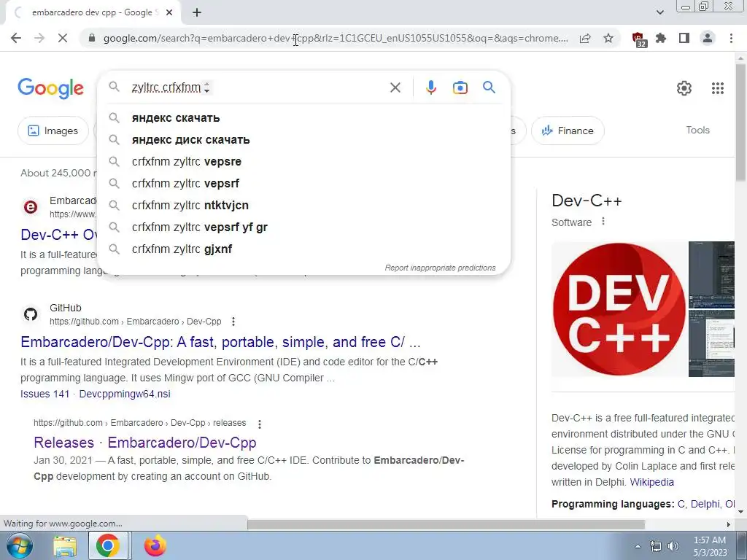This screenshot has height=560, width=747.
Task: Open 'Embarcadero/Dev-Cpp: A fast, portable' link
Action: pyautogui.click(x=220, y=342)
